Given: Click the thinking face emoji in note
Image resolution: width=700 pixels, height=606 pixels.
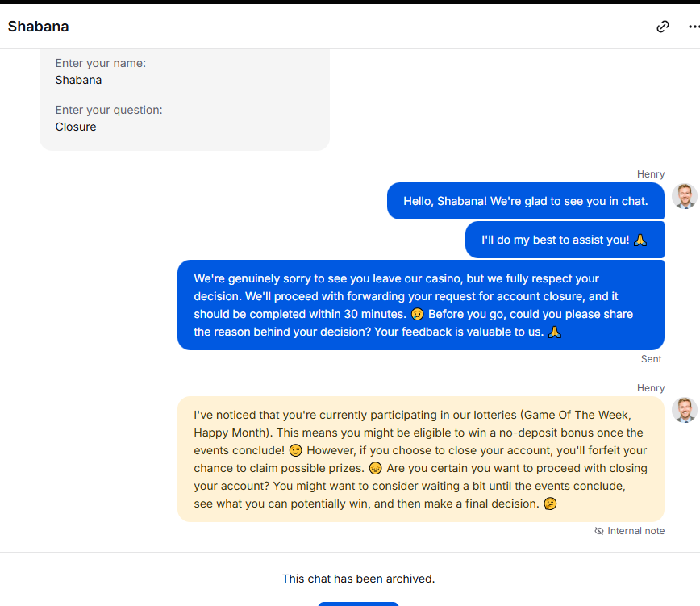Looking at the screenshot, I should point(550,504).
